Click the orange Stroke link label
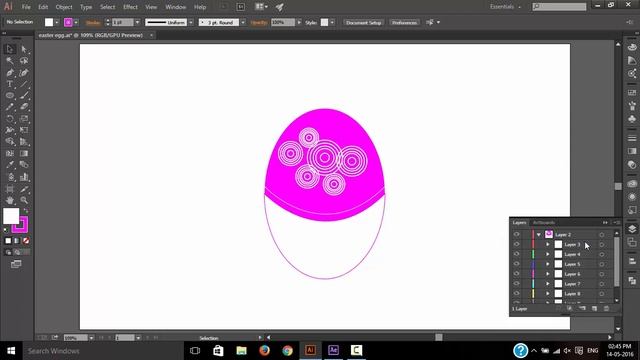 [93, 23]
